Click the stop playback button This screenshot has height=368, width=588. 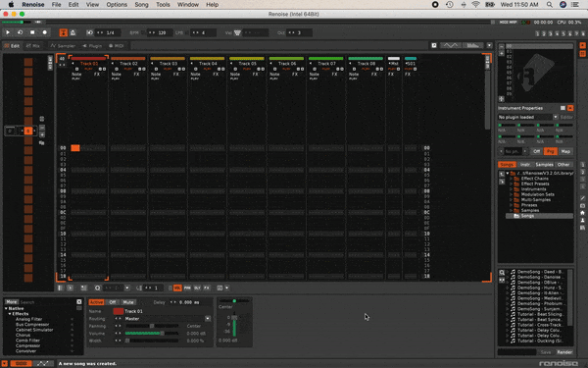click(32, 32)
